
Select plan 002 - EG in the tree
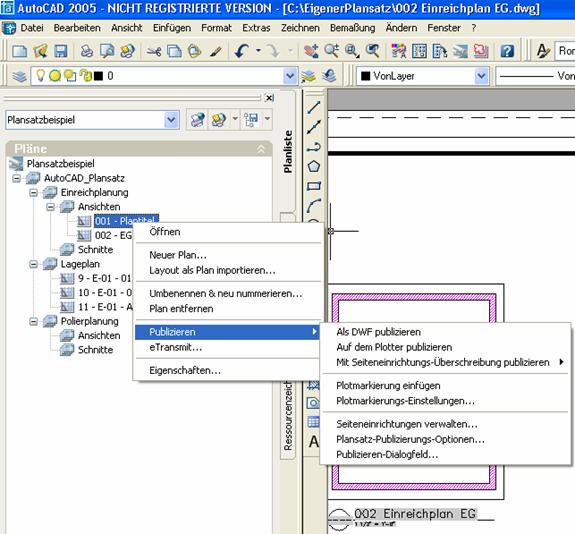[x=113, y=235]
